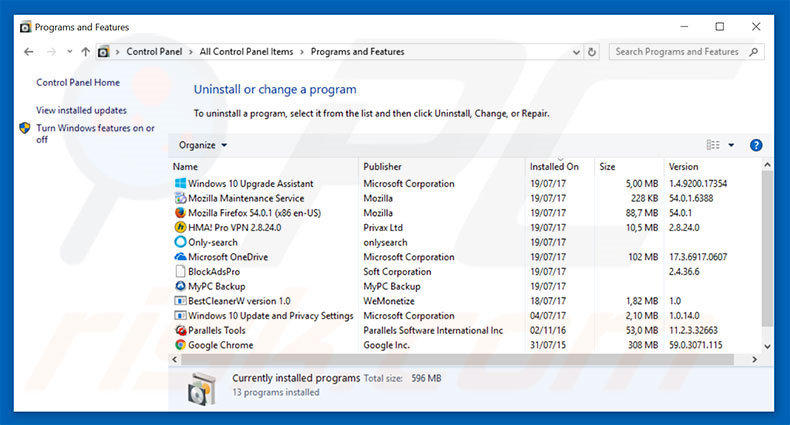Select the Parallels Tools program name
The height and width of the screenshot is (425, 790).
click(x=217, y=330)
